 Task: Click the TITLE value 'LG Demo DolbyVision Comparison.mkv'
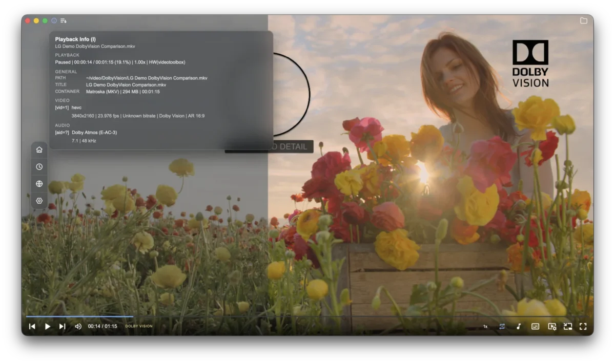126,84
